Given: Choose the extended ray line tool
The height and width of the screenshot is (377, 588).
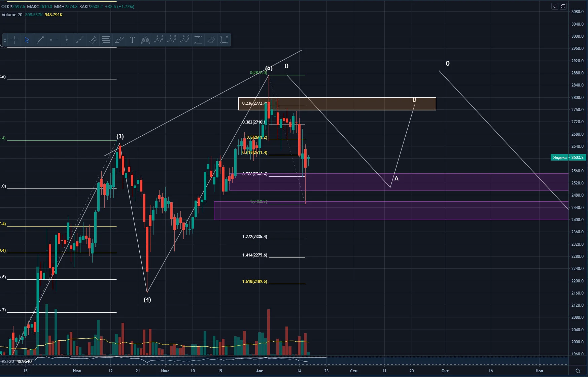Looking at the screenshot, I should [x=80, y=40].
